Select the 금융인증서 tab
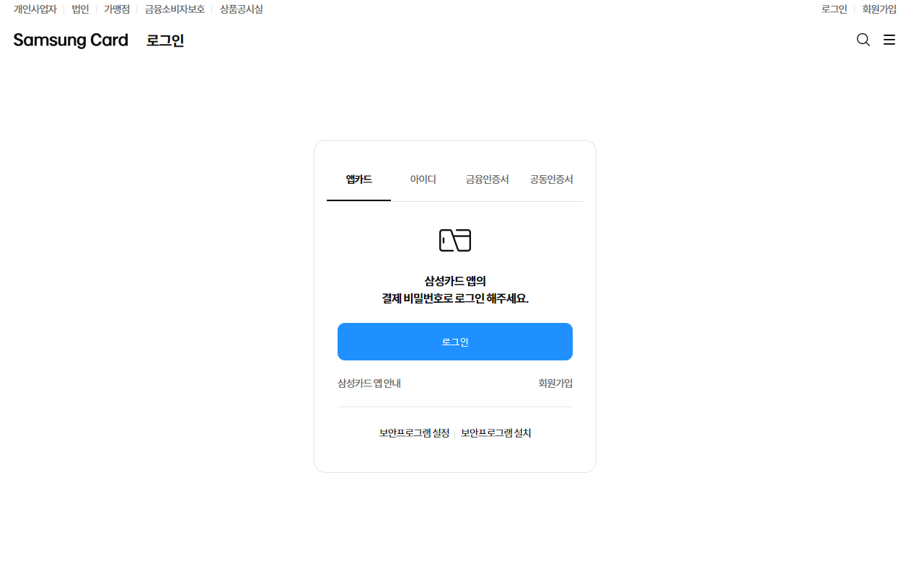This screenshot has height=568, width=924. [487, 179]
